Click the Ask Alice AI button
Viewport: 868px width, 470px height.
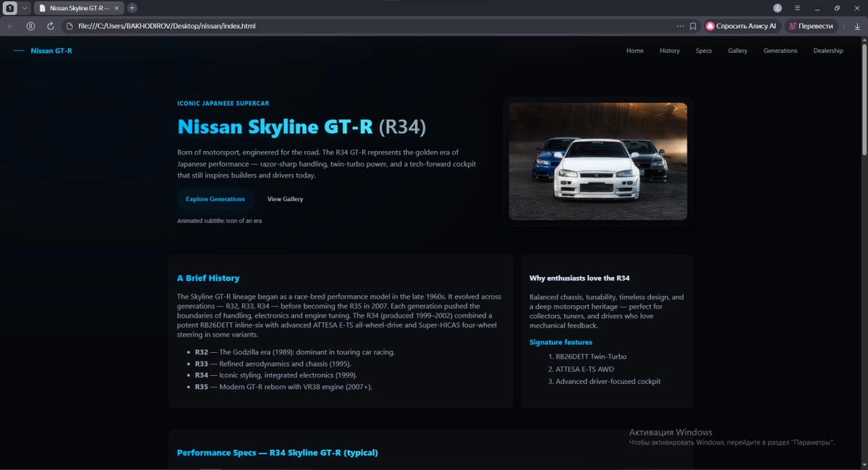click(x=742, y=26)
